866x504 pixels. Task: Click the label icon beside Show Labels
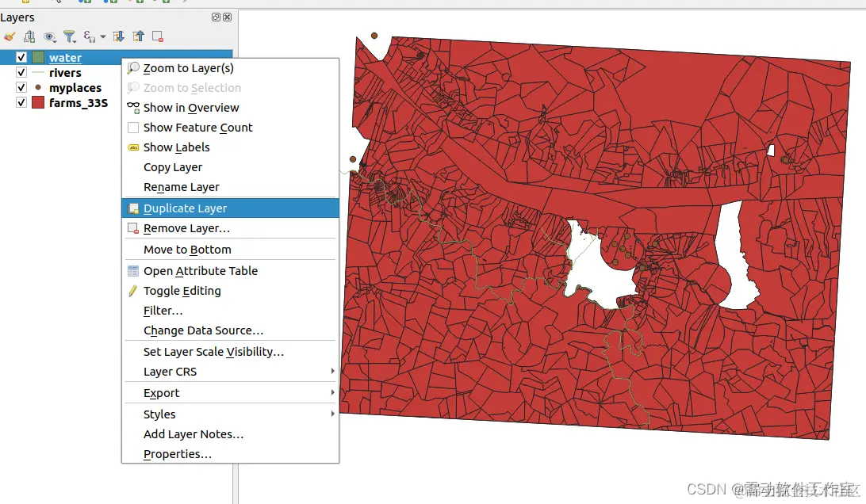pos(133,147)
